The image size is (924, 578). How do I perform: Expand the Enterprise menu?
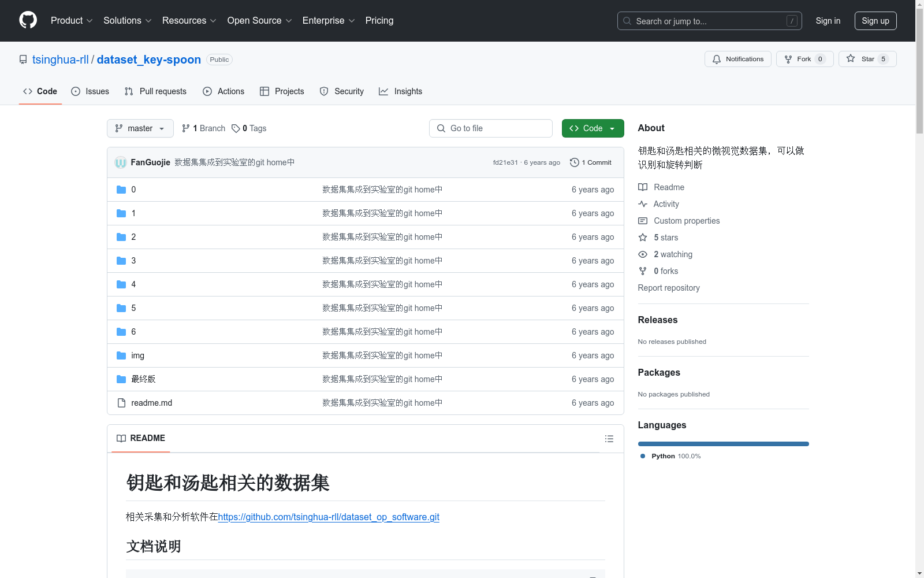coord(329,21)
